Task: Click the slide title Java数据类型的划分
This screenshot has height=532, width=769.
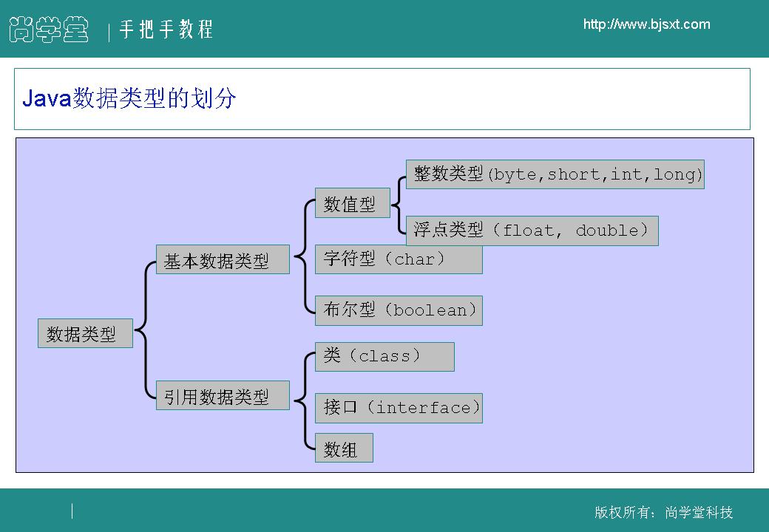Action: 129,98
